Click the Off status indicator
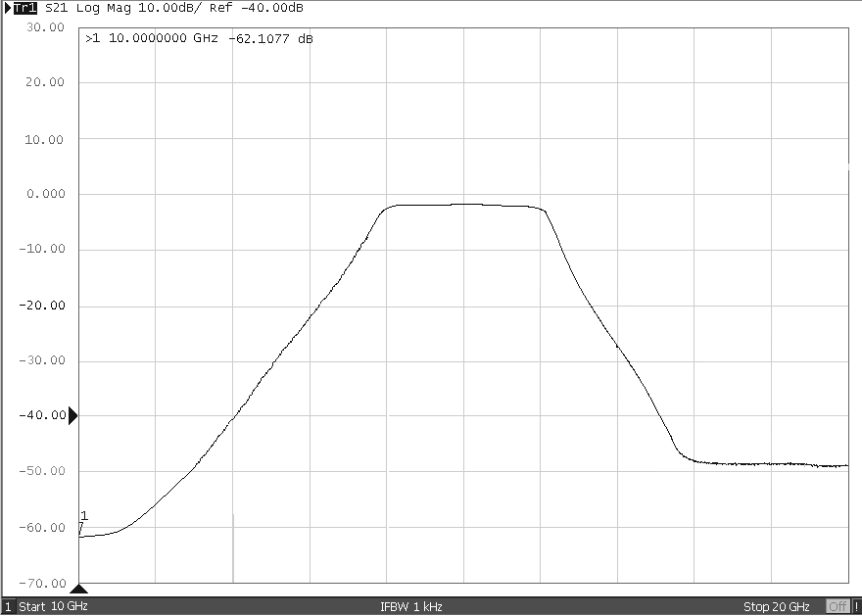The width and height of the screenshot is (862, 616). click(x=838, y=606)
